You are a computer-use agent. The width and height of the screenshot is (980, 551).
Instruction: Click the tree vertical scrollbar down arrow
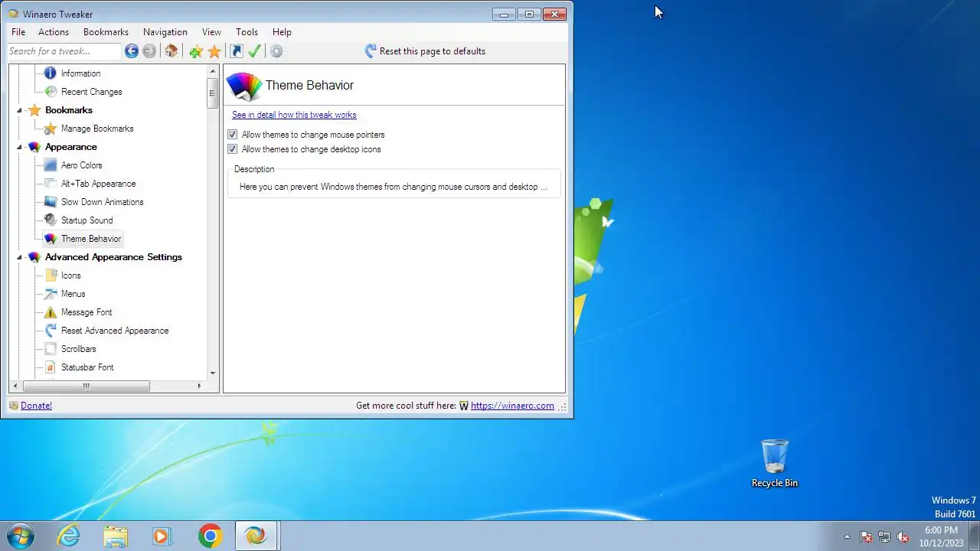click(x=213, y=373)
